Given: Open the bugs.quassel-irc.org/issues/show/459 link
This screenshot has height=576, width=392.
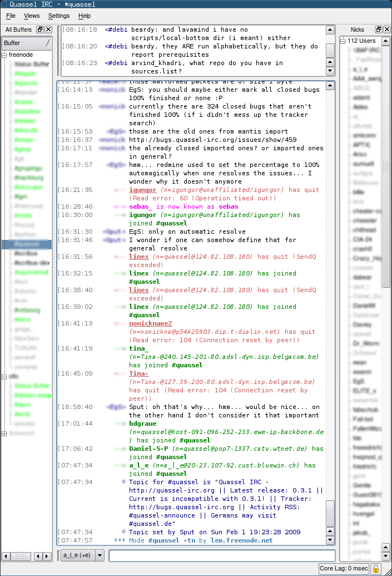Looking at the screenshot, I should [213, 140].
